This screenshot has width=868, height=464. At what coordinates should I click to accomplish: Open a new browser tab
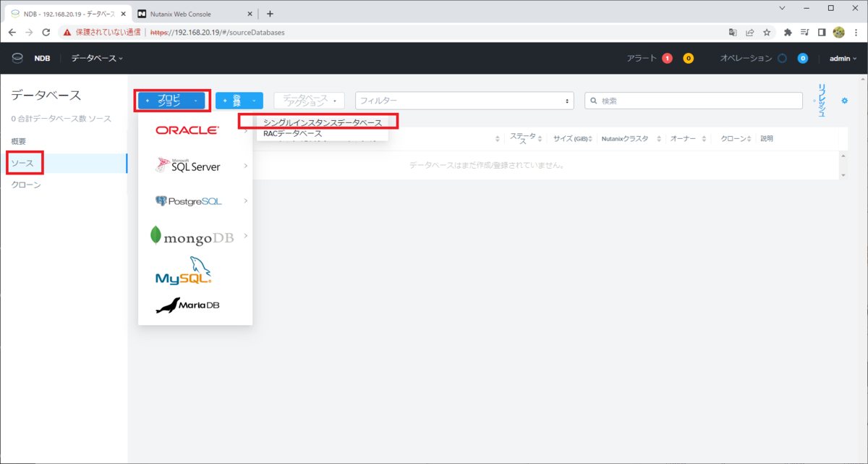pos(270,13)
